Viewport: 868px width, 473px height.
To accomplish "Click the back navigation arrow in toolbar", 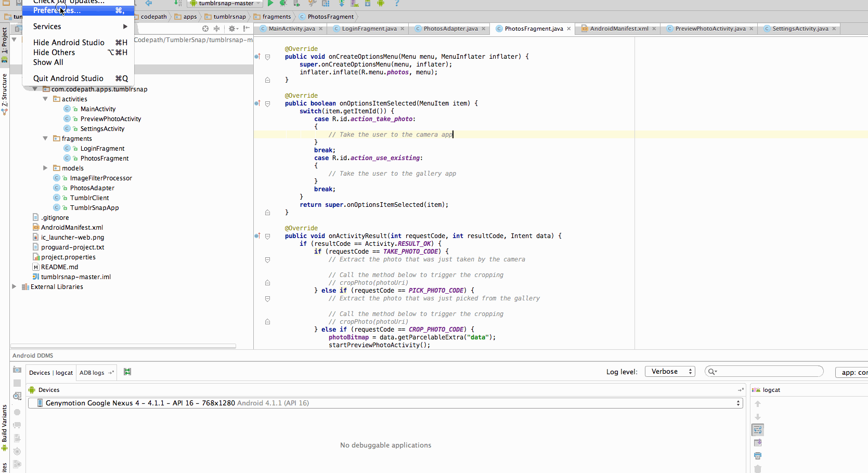I will (x=149, y=3).
